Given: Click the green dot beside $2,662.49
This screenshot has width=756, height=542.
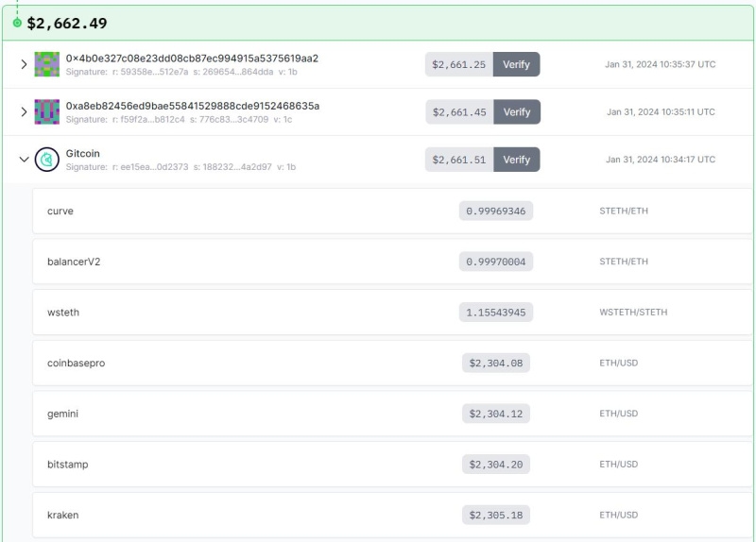Looking at the screenshot, I should (17, 23).
